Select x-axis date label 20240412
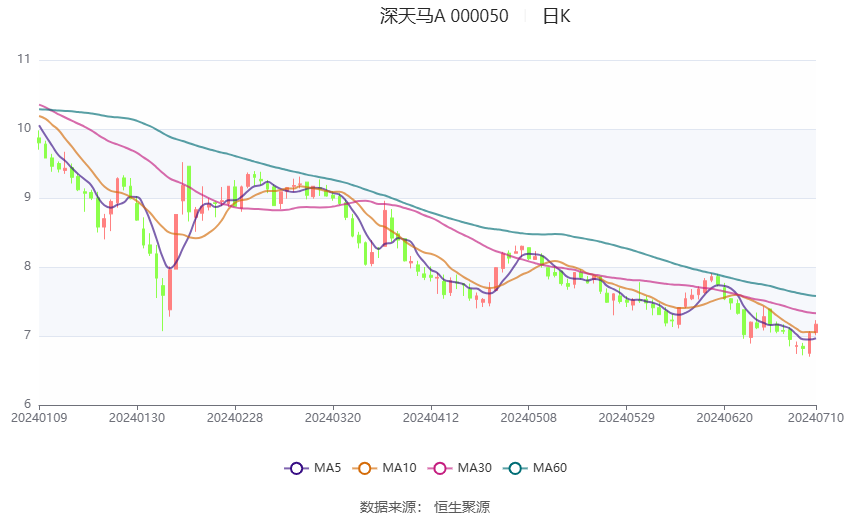This screenshot has width=850, height=517. coord(430,418)
